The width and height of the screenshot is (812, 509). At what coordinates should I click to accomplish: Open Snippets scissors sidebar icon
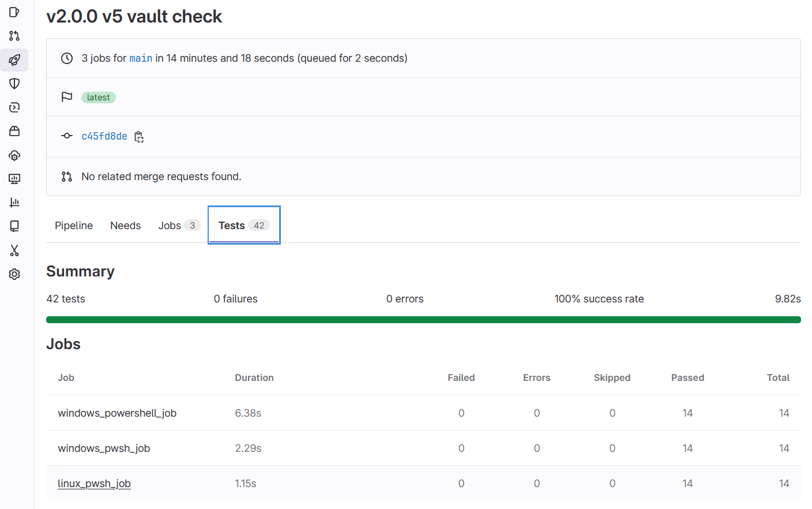tap(14, 250)
